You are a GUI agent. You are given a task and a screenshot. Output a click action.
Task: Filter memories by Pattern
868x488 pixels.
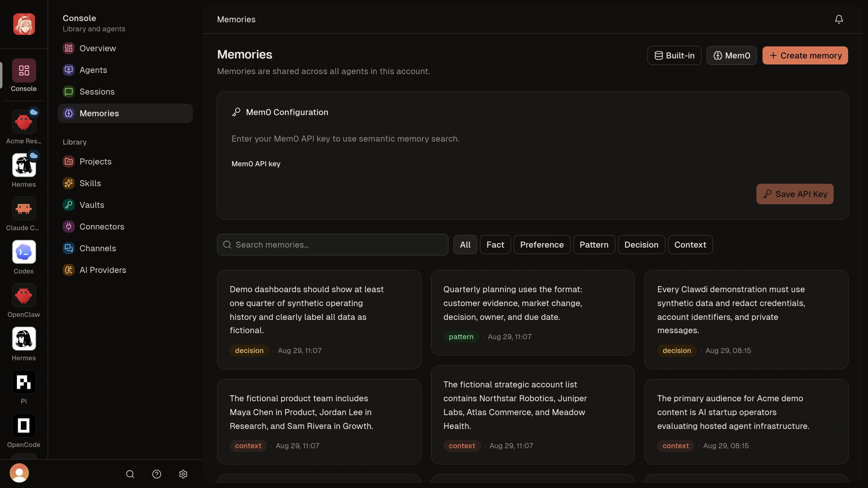point(594,245)
